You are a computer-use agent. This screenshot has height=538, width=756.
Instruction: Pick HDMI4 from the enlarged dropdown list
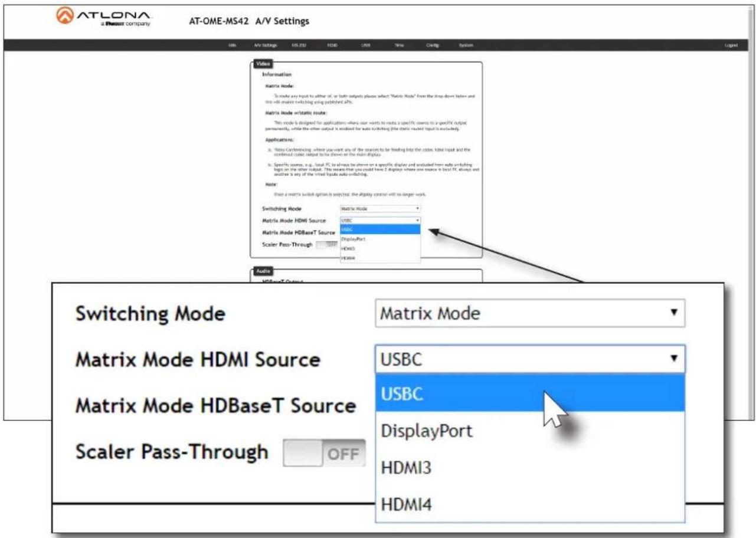point(530,504)
